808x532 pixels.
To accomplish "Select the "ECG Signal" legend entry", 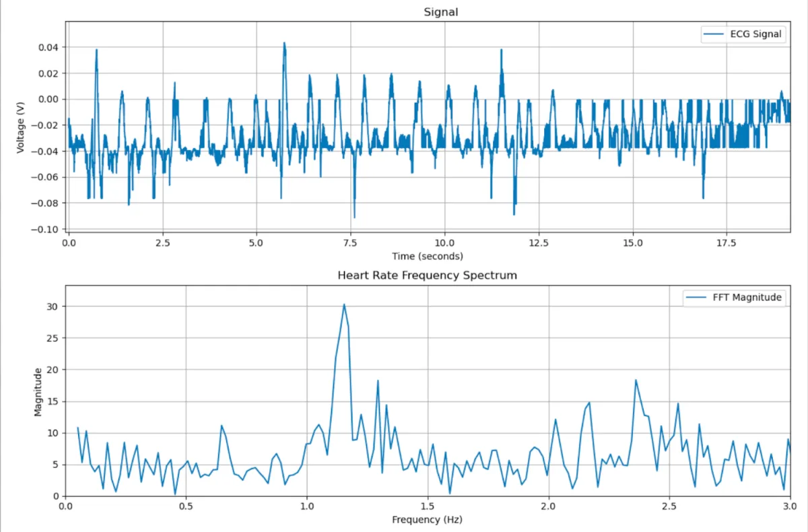I will [x=743, y=35].
